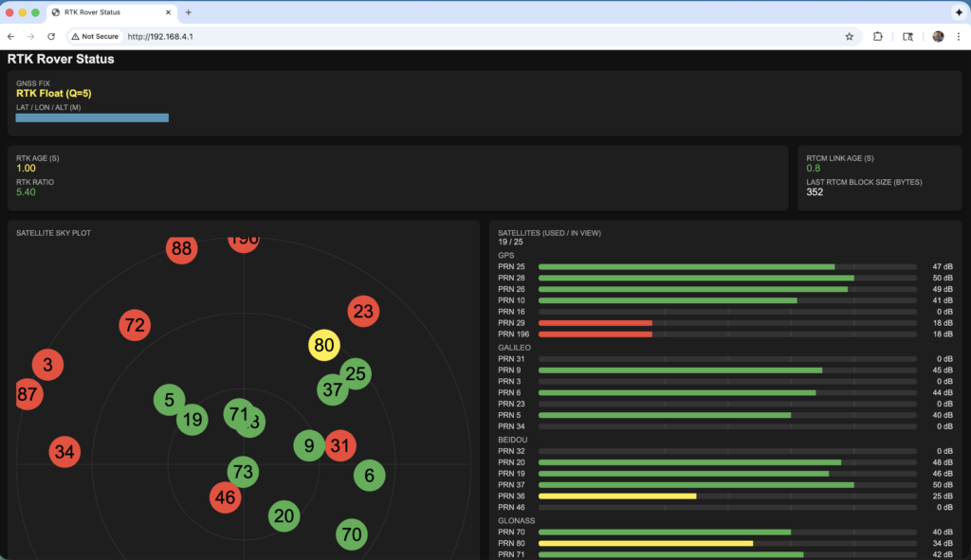Open the browser extensions puzzle icon
Viewport: 971px width, 560px height.
click(877, 36)
